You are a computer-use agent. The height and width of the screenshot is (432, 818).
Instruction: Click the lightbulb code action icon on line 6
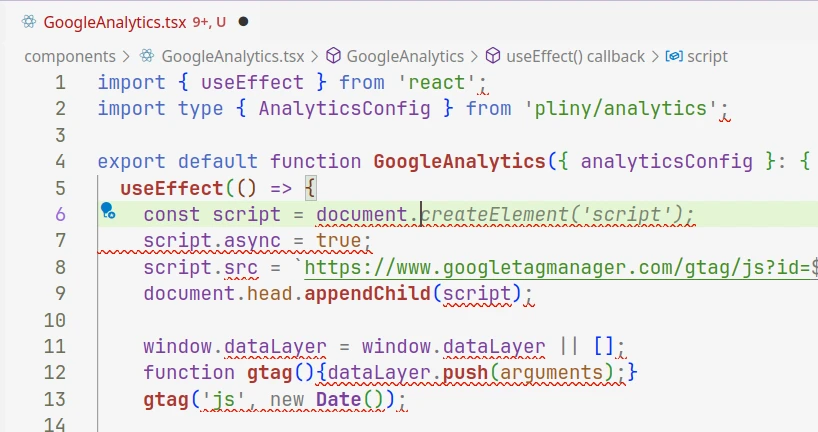click(107, 211)
